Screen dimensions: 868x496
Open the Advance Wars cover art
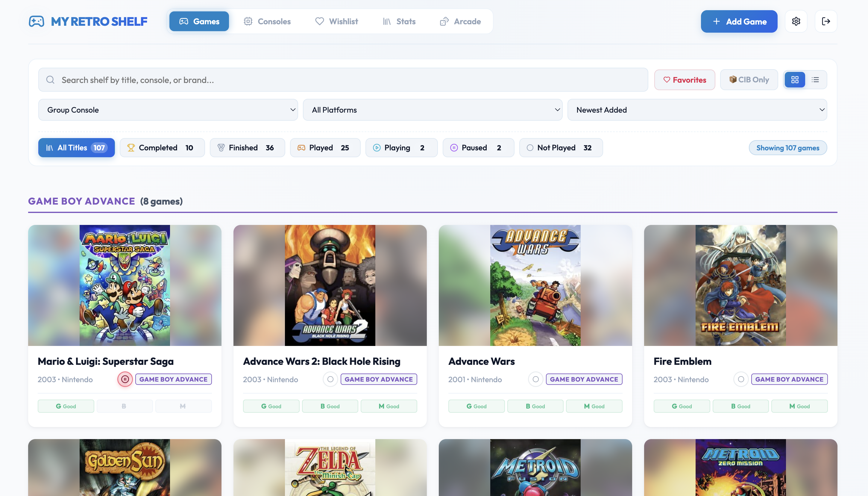click(535, 285)
